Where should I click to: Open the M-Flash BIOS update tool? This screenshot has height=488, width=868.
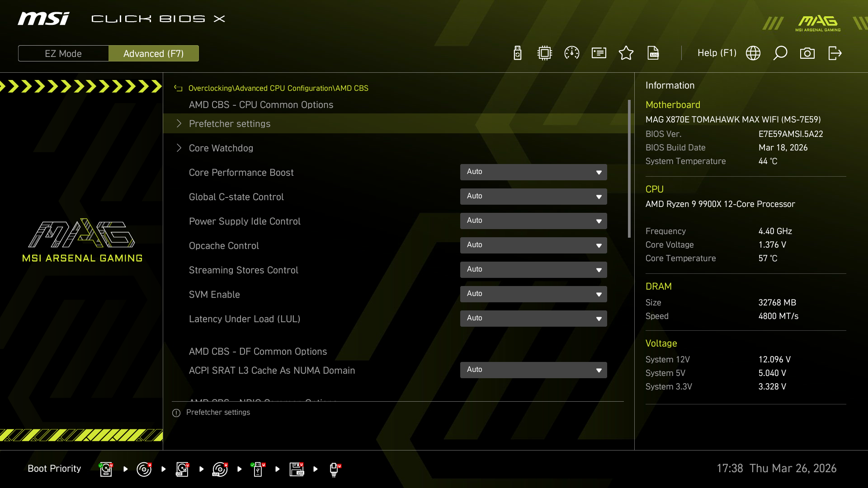517,53
